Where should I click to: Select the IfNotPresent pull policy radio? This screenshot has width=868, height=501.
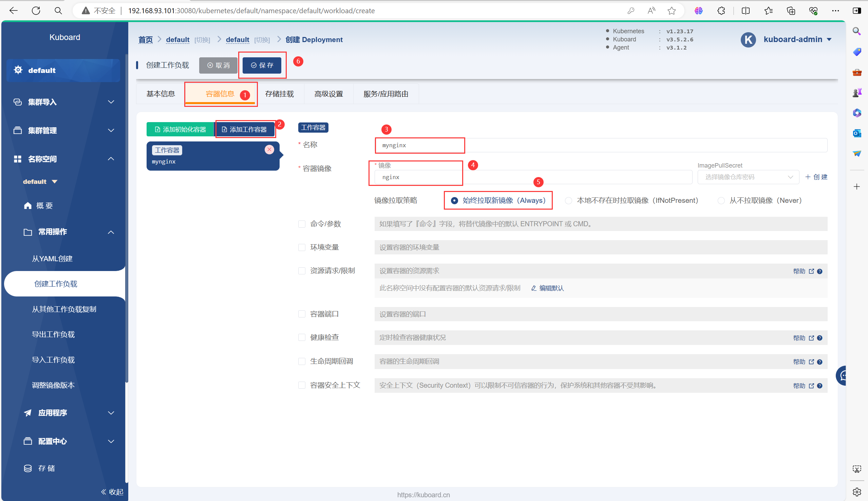[x=569, y=200]
